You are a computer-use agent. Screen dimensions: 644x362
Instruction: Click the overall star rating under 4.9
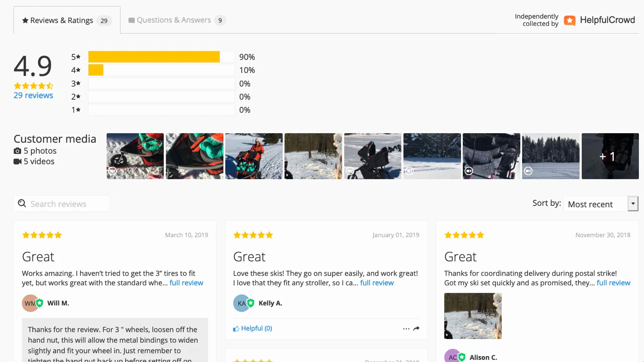pyautogui.click(x=33, y=86)
